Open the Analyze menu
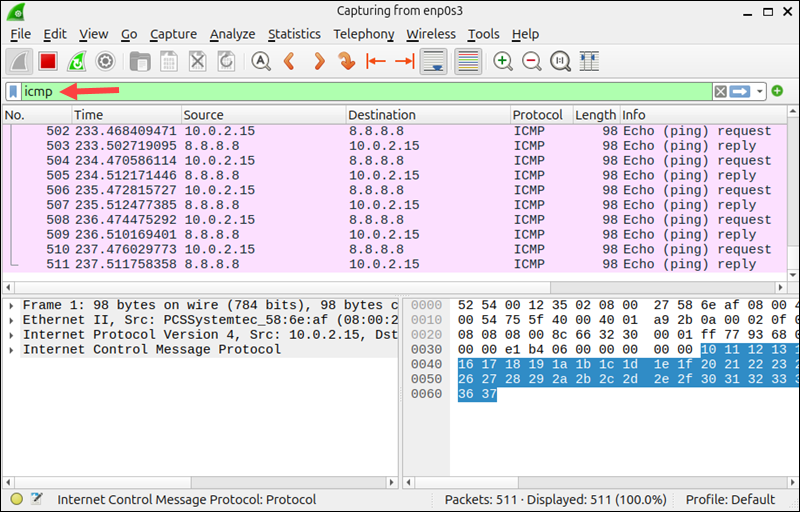Screen dimensions: 800x512 [x=232, y=34]
